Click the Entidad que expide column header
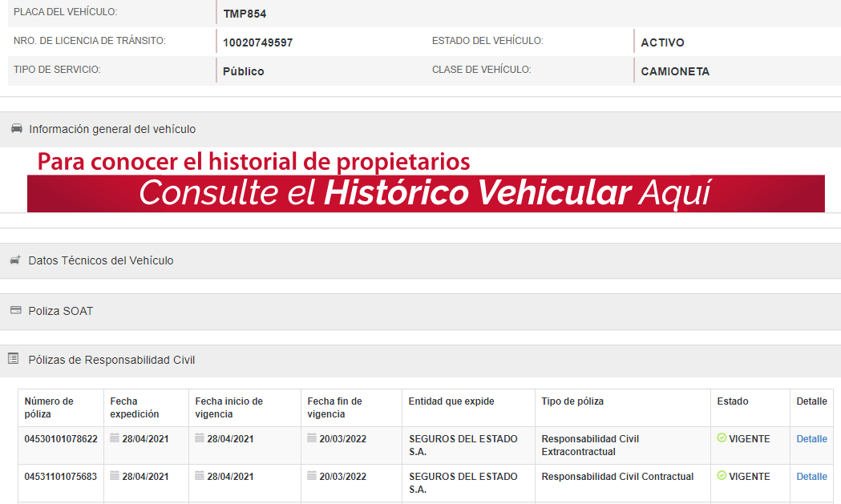The width and height of the screenshot is (841, 504). [451, 401]
